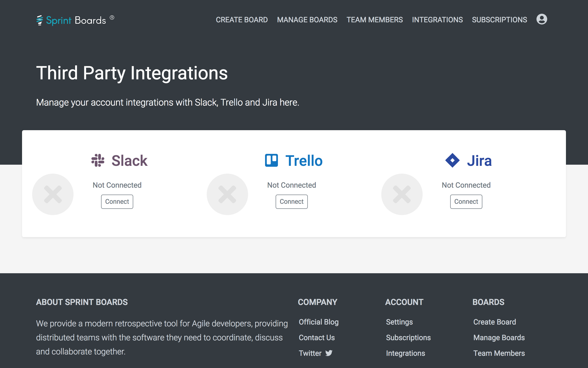Open Subscriptions link in the footer

pos(408,338)
